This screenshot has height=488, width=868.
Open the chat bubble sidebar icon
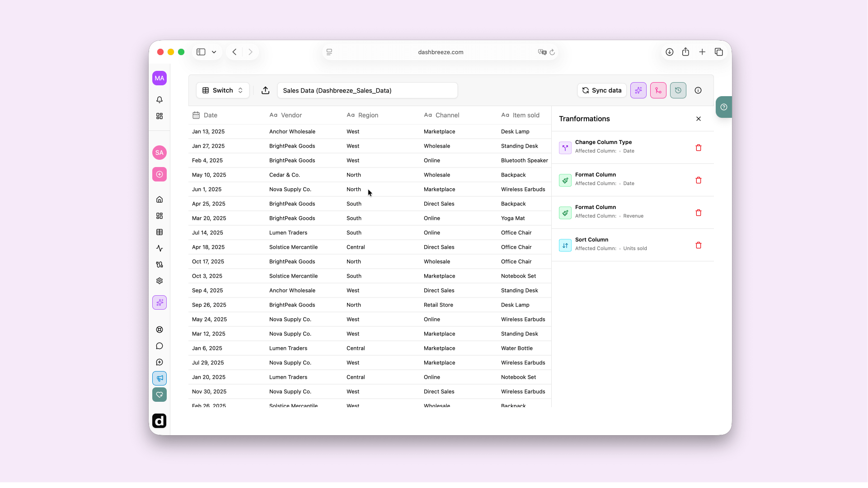pos(160,346)
